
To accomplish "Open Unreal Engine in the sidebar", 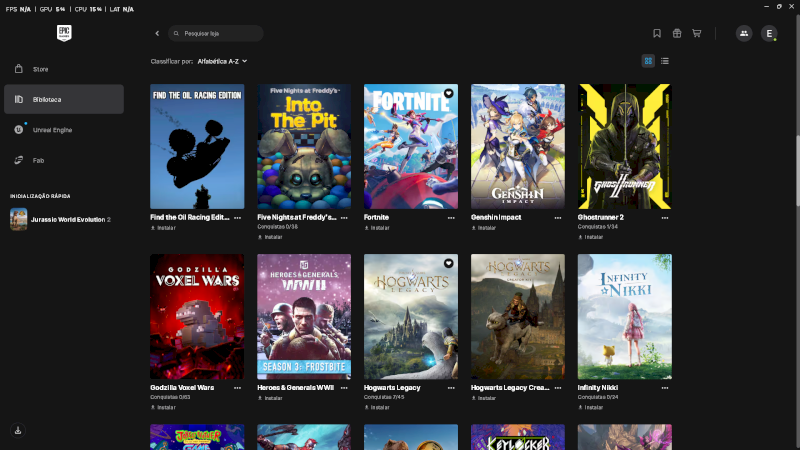I will (64, 130).
